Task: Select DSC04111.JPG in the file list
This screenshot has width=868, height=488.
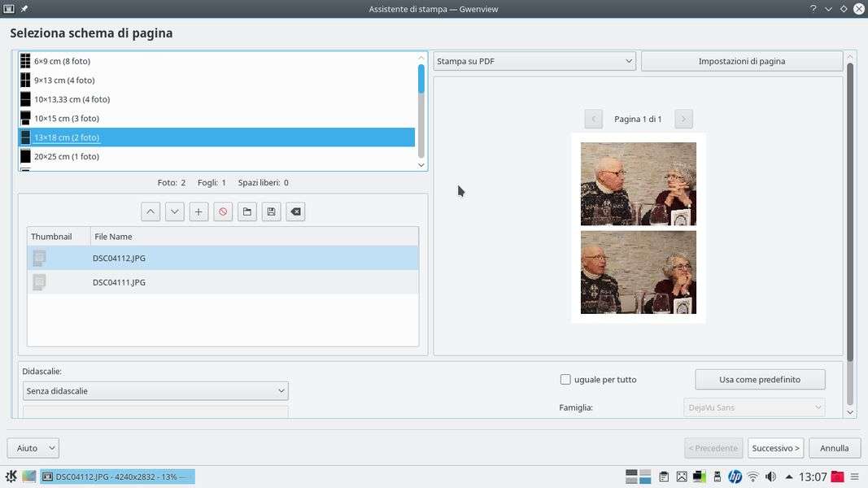Action: tap(120, 282)
